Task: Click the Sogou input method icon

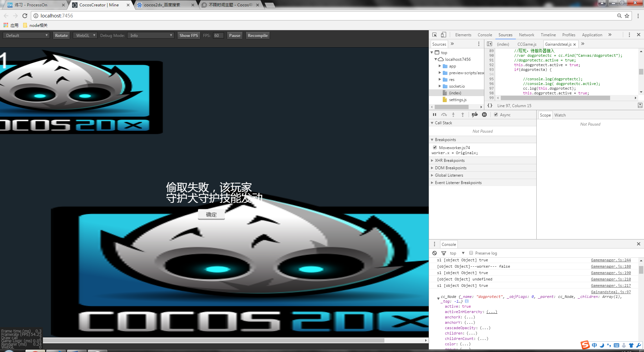Action: pos(585,345)
